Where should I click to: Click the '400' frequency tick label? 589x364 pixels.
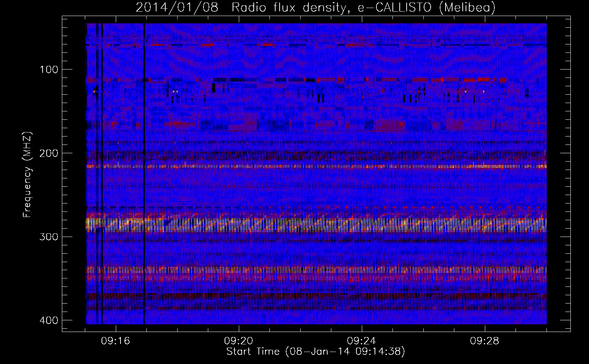pyautogui.click(x=48, y=320)
